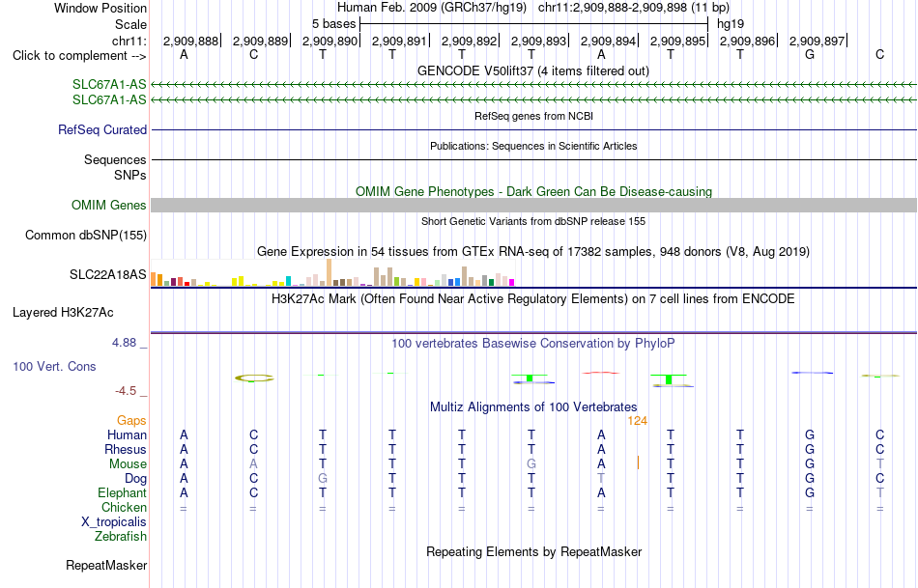Click the 100 Vert. Cons track label
The height and width of the screenshot is (588, 918).
[54, 366]
